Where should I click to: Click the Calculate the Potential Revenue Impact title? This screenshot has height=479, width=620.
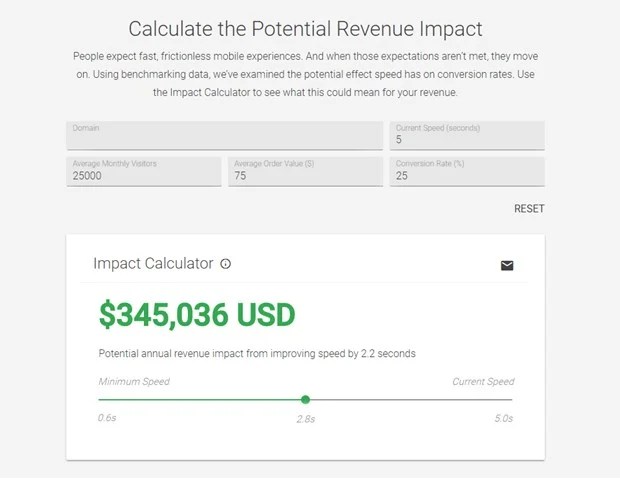(305, 29)
